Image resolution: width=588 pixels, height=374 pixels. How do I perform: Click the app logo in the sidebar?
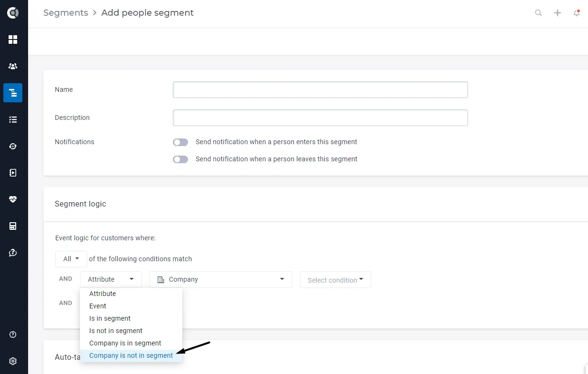pyautogui.click(x=13, y=13)
